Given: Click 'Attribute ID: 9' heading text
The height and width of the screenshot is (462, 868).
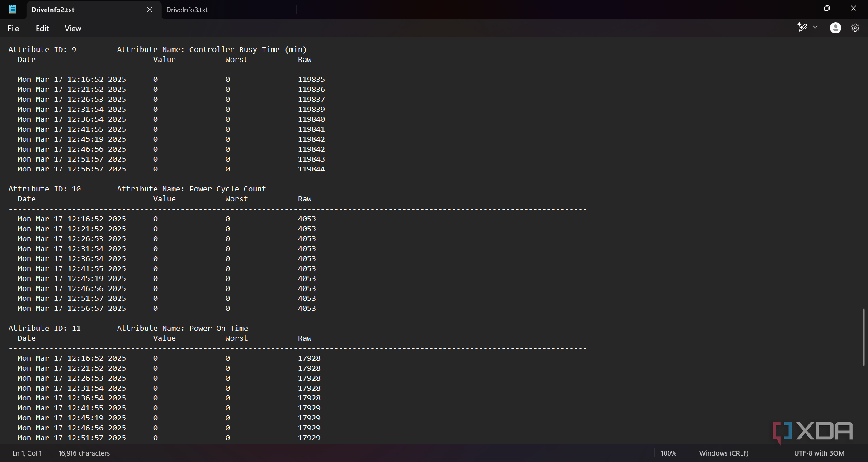Looking at the screenshot, I should [42, 50].
